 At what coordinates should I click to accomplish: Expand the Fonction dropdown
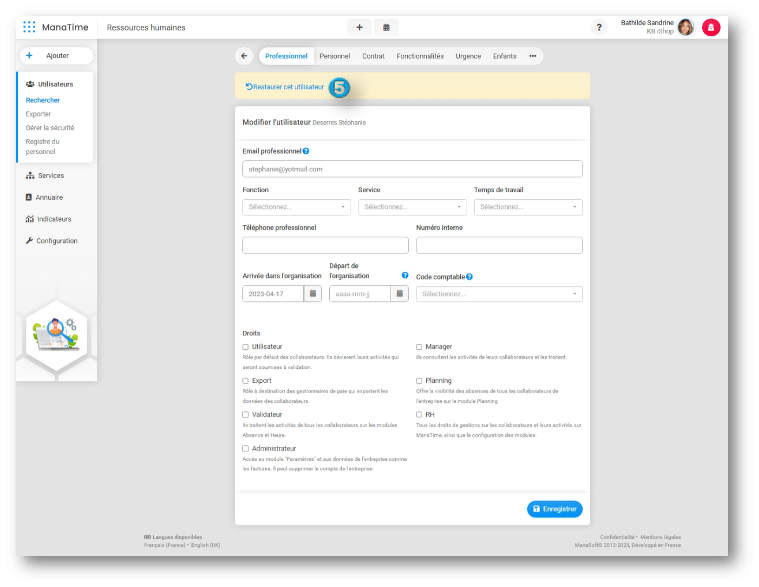point(296,207)
